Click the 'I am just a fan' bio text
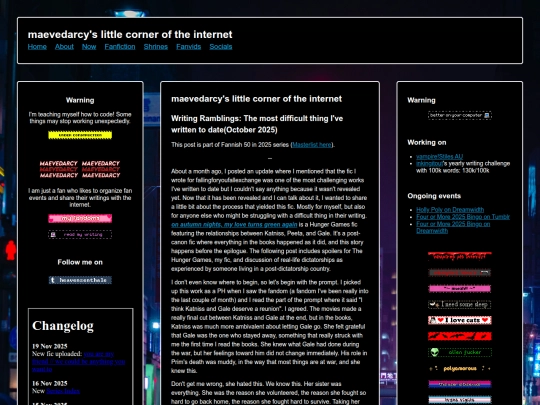Image resolution: width=540 pixels, height=405 pixels. tap(80, 198)
